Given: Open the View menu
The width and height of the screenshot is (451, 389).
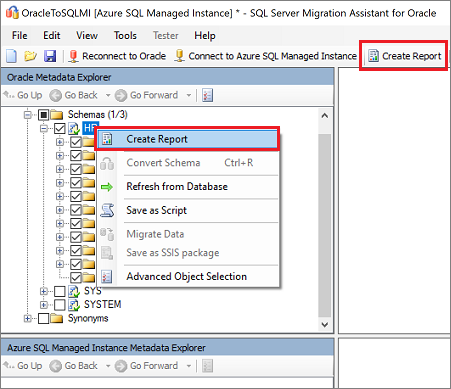Looking at the screenshot, I should [87, 35].
